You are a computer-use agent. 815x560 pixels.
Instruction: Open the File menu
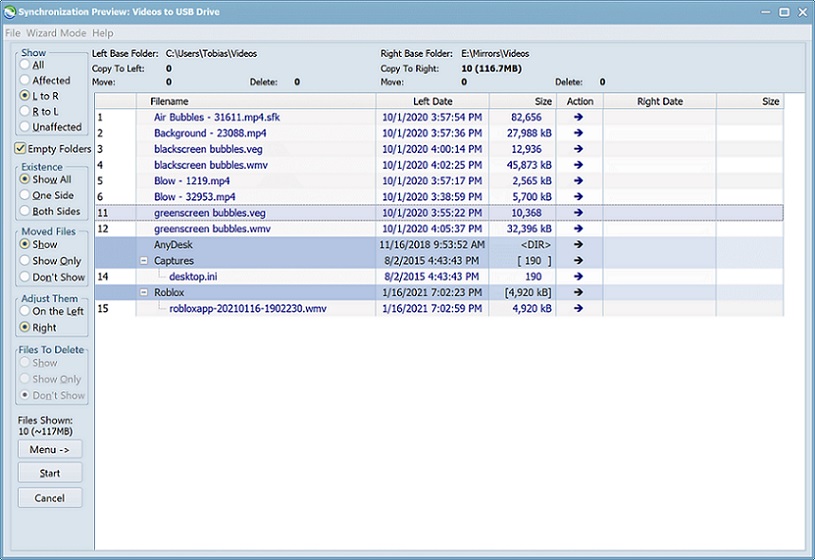click(x=12, y=33)
